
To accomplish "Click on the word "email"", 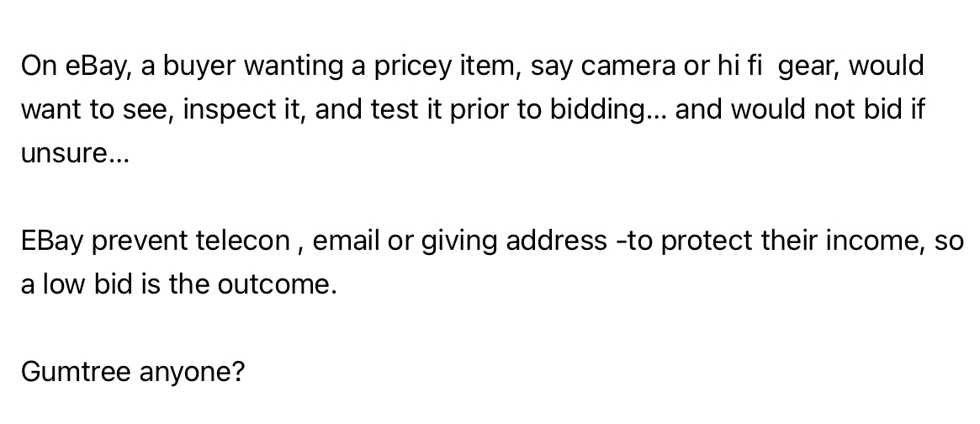I will (346, 241).
